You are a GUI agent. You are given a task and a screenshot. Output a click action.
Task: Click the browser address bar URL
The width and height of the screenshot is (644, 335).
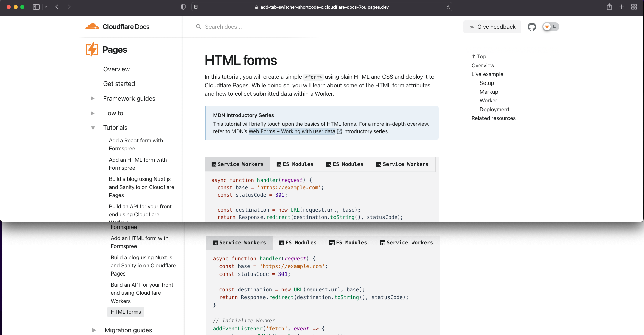(x=324, y=7)
